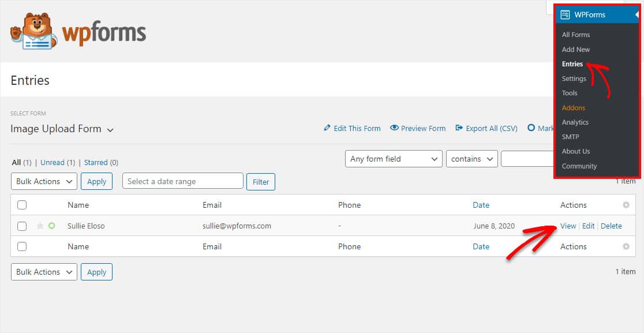Viewport: 644px width, 333px height.
Task: Click Edit This Form link
Action: pyautogui.click(x=357, y=129)
